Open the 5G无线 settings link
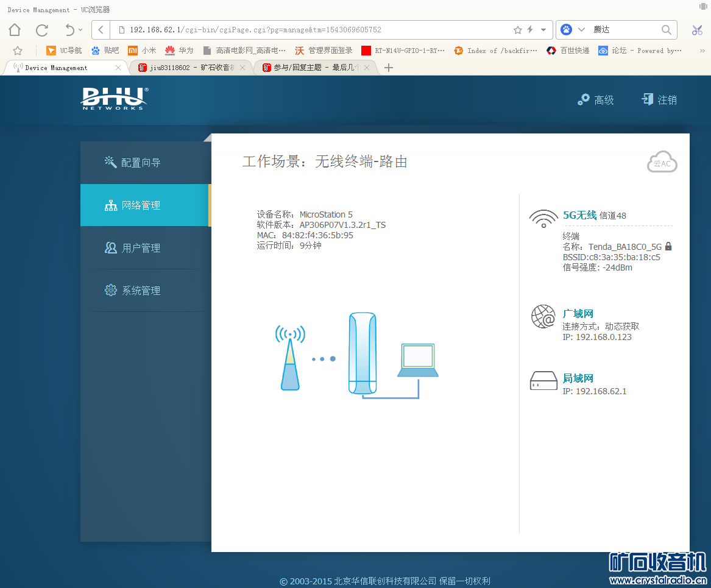 (x=579, y=215)
